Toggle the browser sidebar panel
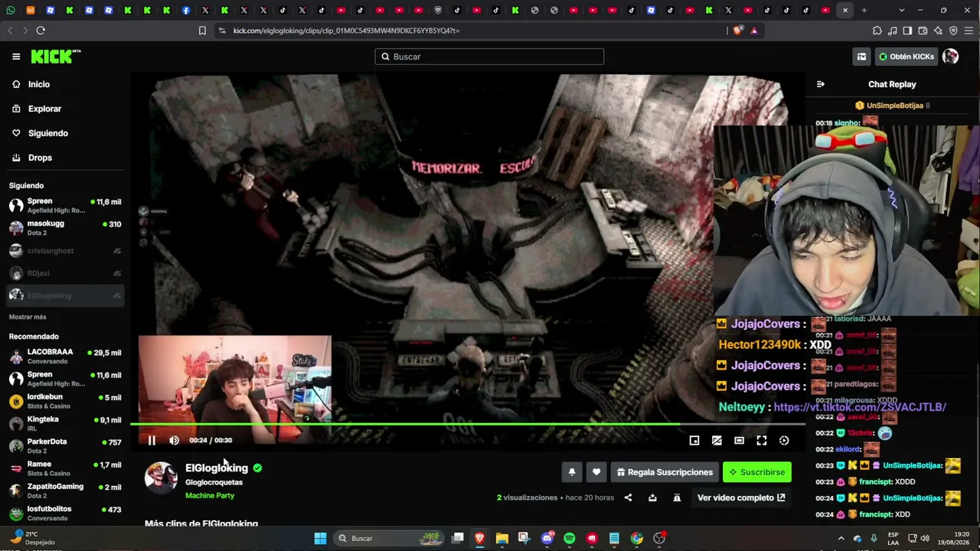This screenshot has height=551, width=980. pyautogui.click(x=907, y=31)
